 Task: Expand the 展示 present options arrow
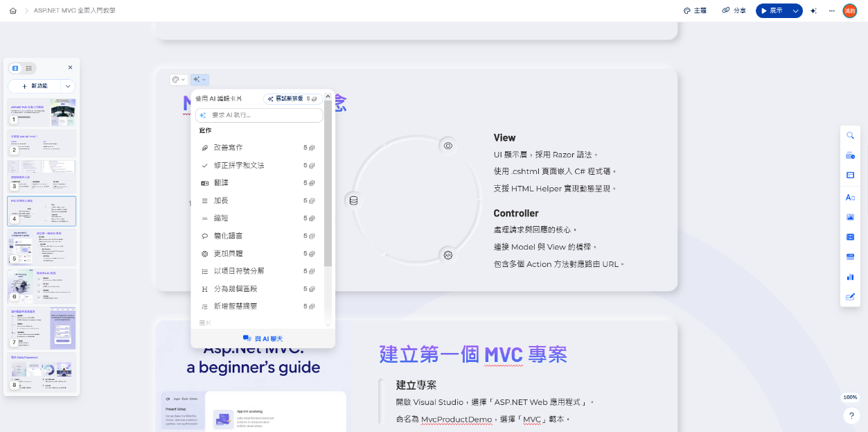[x=796, y=11]
